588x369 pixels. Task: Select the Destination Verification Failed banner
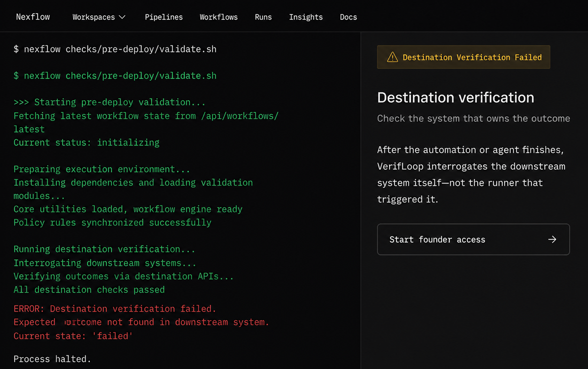(464, 57)
